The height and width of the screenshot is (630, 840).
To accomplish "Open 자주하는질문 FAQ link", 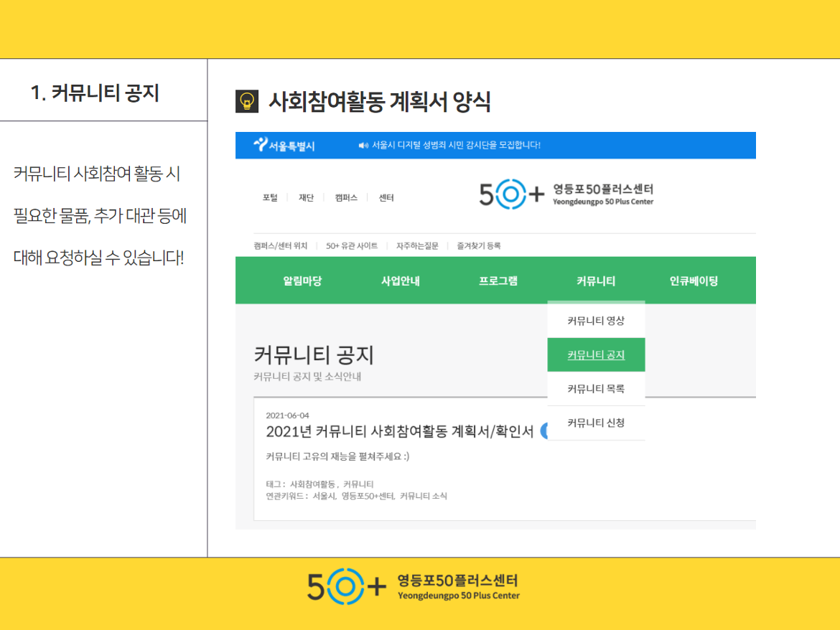I will click(x=417, y=246).
